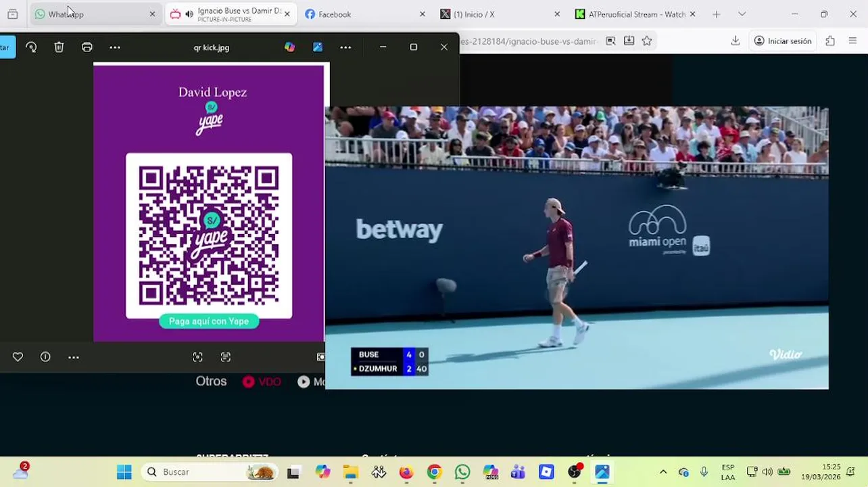The image size is (868, 487).
Task: Expand the browser tab search dropdown
Action: coord(742,14)
